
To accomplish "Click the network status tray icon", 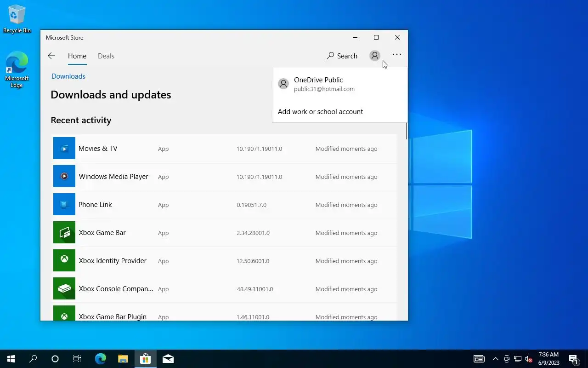I will [x=518, y=359].
